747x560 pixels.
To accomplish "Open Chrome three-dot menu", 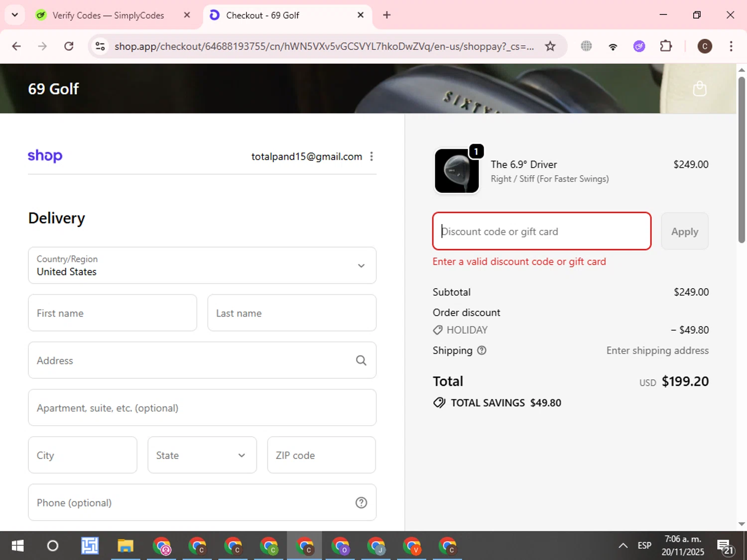I will pos(731,46).
